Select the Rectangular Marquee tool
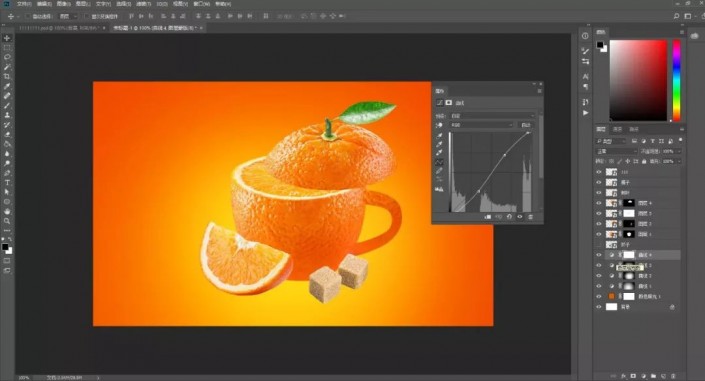705x381 pixels. (7, 48)
